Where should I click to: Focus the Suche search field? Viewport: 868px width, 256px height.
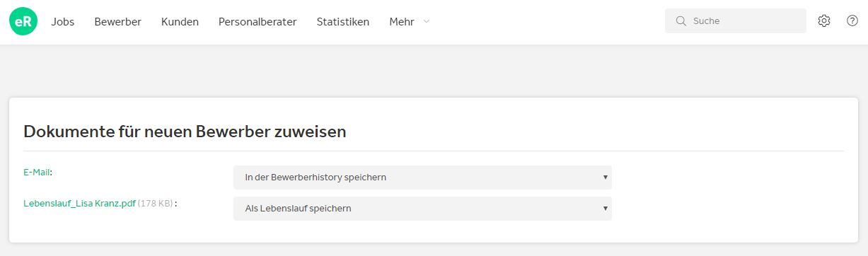736,21
